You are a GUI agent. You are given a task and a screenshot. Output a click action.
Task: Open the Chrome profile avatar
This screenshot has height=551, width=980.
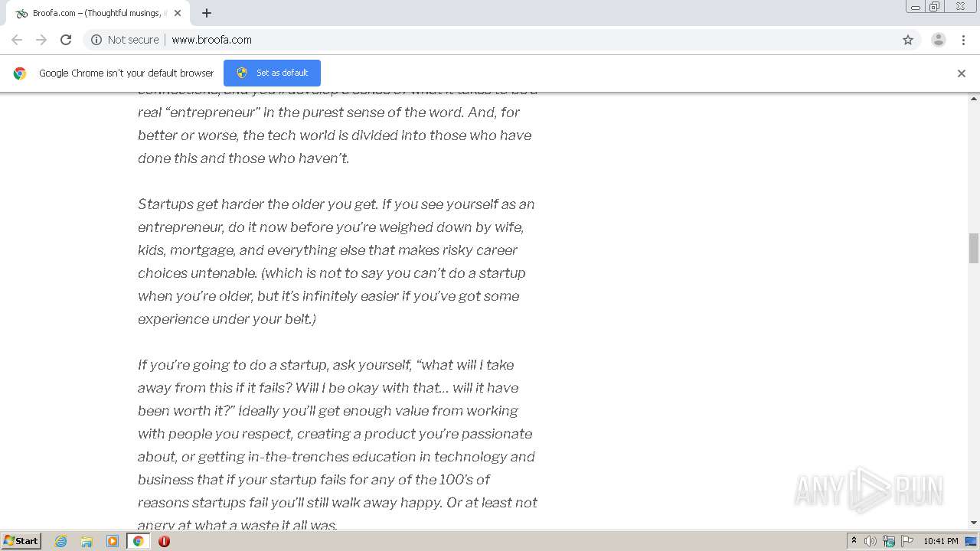[x=938, y=40]
